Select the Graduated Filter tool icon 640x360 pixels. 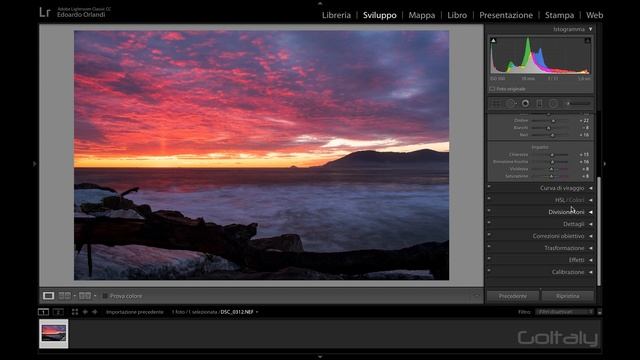(539, 104)
